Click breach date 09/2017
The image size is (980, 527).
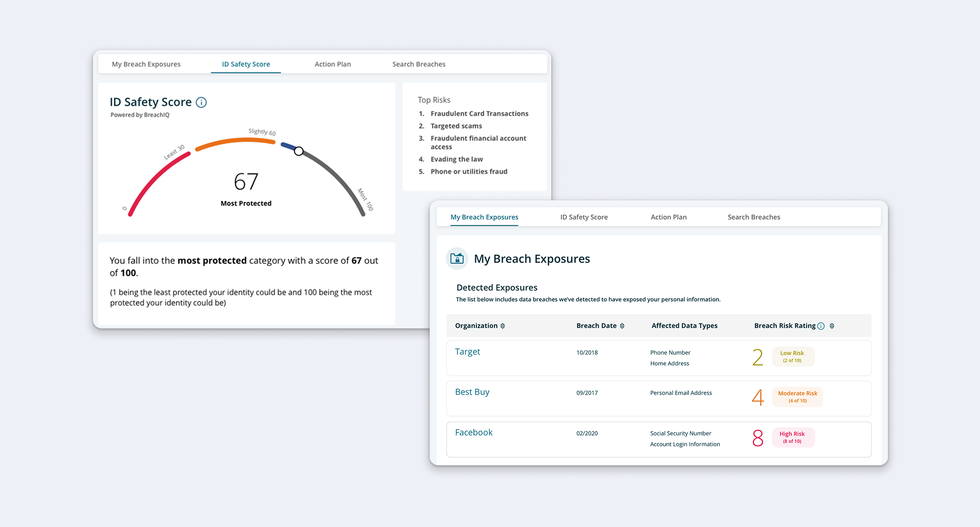(587, 393)
